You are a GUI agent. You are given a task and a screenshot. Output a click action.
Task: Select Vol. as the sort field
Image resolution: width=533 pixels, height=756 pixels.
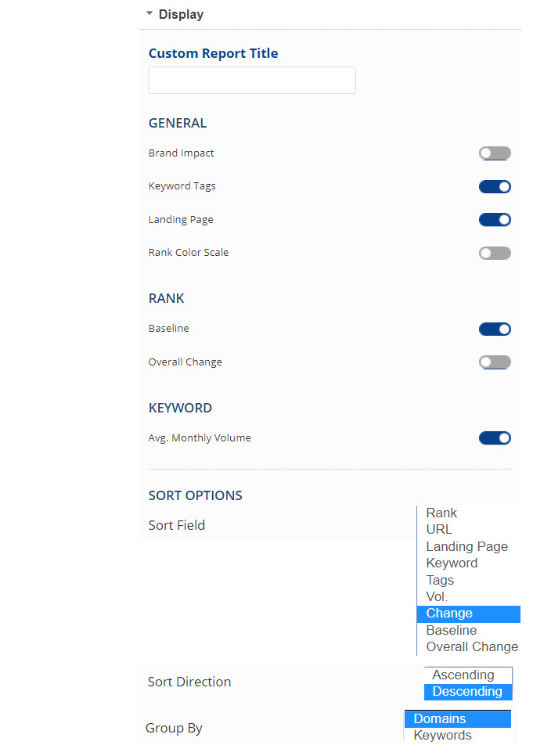coord(438,596)
